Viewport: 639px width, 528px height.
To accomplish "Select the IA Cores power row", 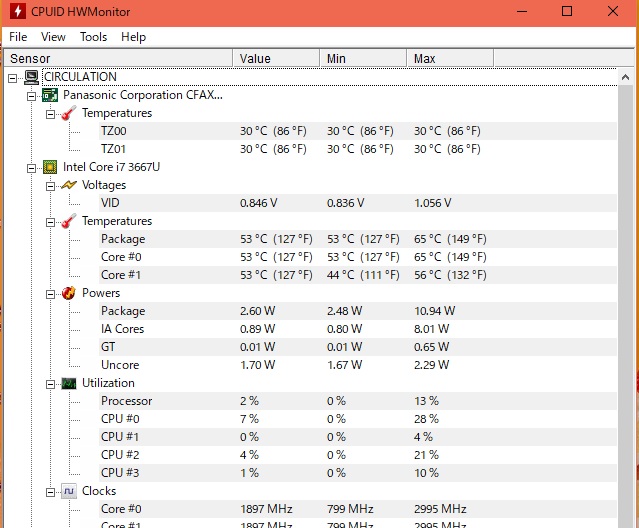I will [358, 329].
